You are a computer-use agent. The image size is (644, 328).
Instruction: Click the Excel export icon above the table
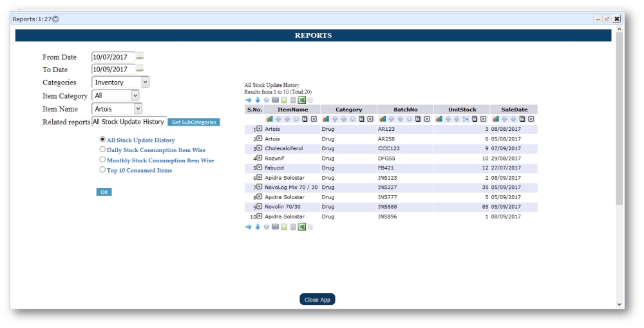(301, 100)
